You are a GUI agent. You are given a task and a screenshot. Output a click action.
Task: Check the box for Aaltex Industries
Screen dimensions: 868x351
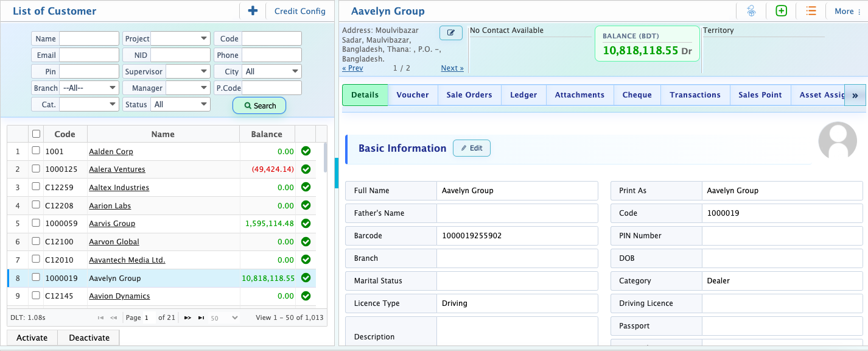click(36, 186)
